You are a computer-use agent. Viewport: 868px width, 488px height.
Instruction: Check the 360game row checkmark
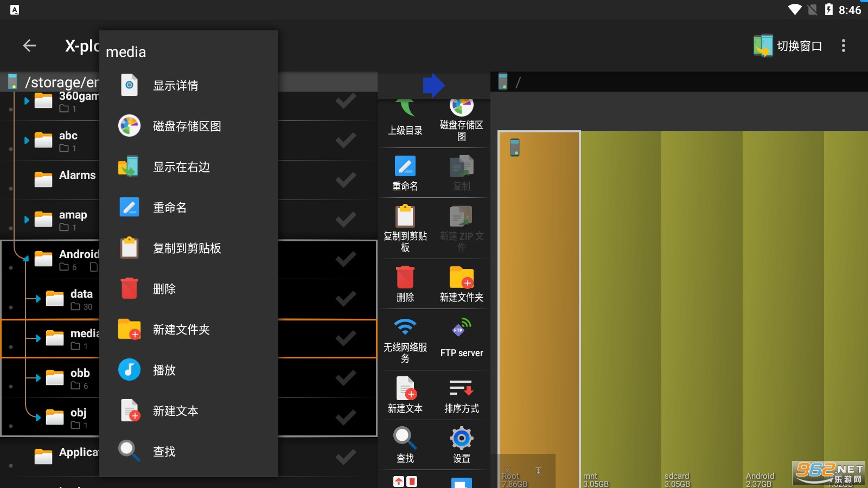pyautogui.click(x=346, y=101)
